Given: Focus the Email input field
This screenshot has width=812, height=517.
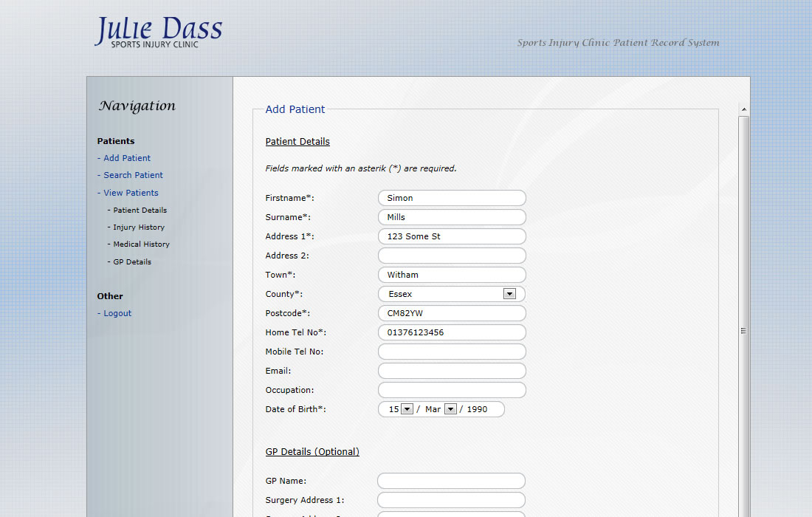Looking at the screenshot, I should click(x=452, y=371).
